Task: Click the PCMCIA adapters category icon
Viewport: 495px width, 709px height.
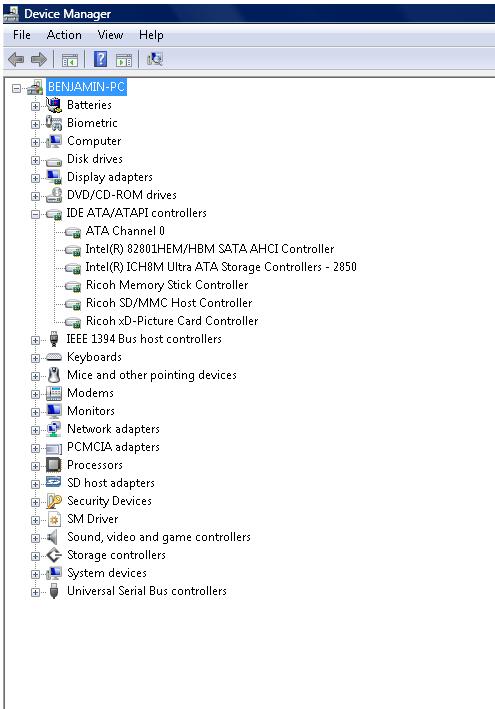Action: (x=54, y=448)
